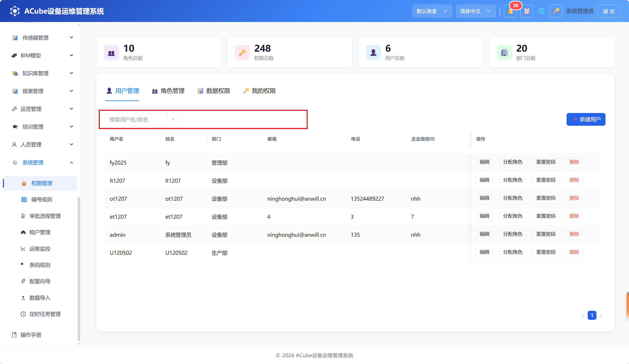629x364 pixels.
Task: Select 权限管理 in sidebar
Action: [40, 183]
